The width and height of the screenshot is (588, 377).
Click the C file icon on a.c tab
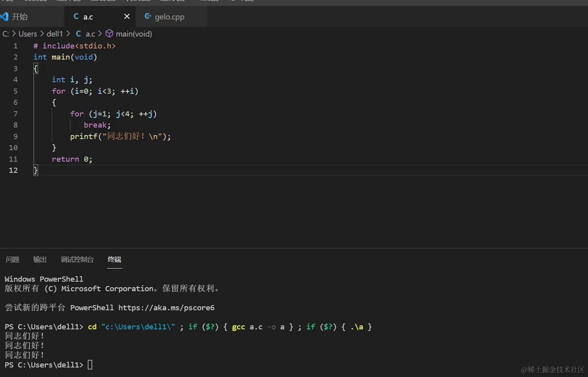[76, 16]
